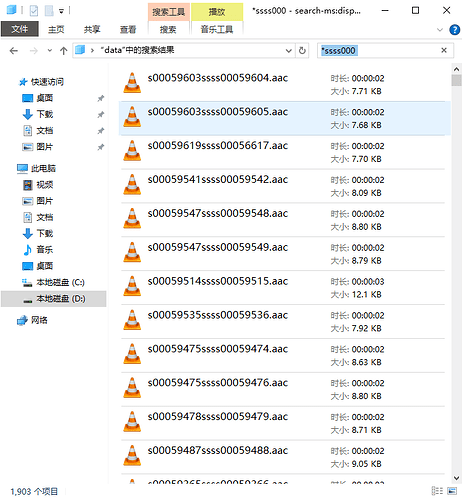Expand the ribbon with chevron

[440, 30]
